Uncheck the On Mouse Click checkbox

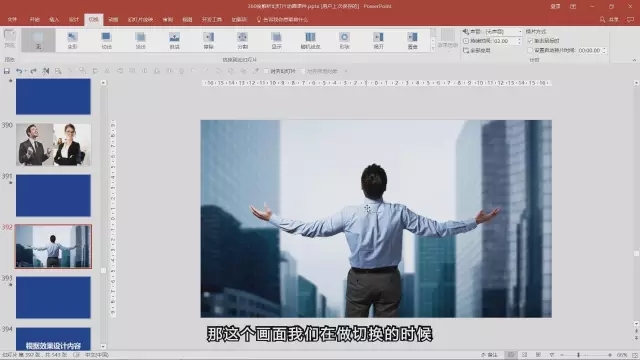(x=530, y=41)
